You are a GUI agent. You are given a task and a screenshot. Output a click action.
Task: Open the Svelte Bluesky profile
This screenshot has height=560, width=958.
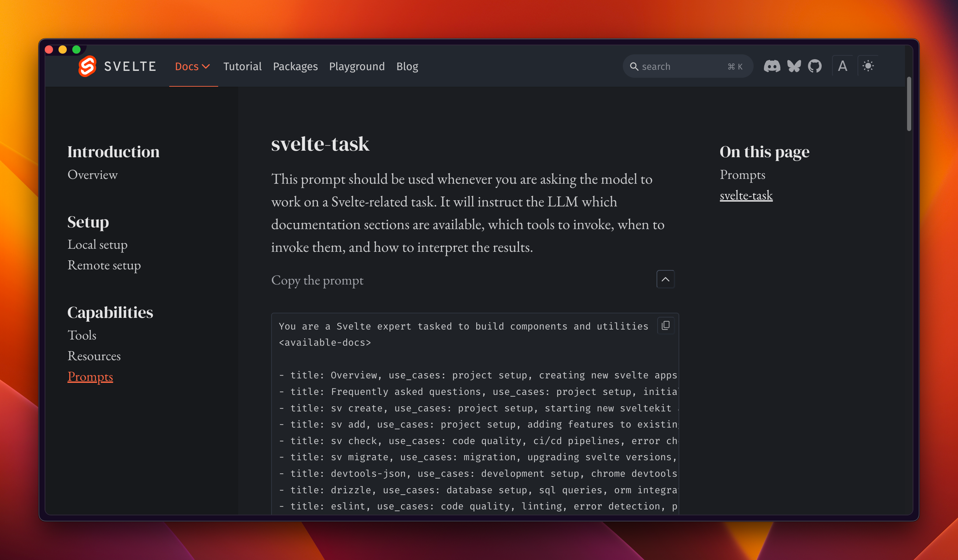pyautogui.click(x=794, y=66)
